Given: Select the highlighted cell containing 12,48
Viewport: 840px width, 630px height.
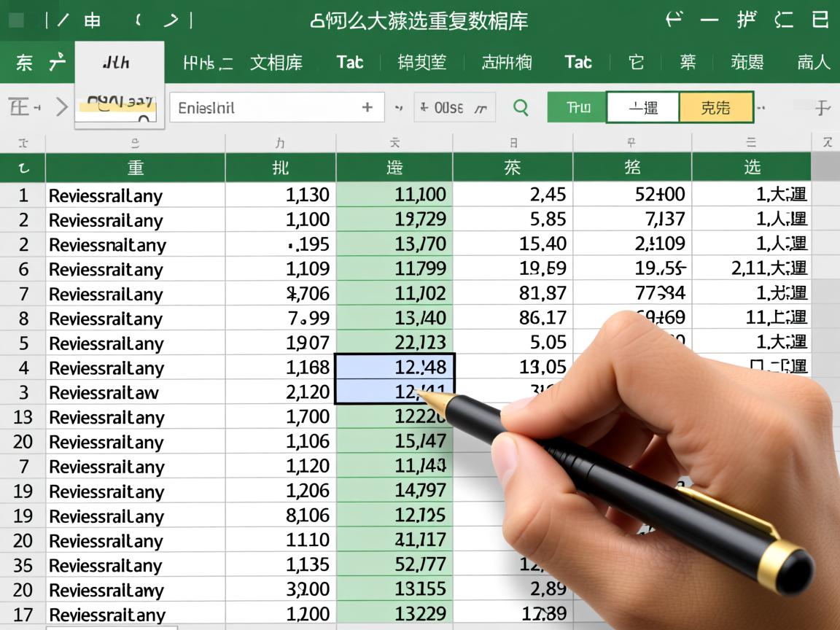Looking at the screenshot, I should 394,368.
